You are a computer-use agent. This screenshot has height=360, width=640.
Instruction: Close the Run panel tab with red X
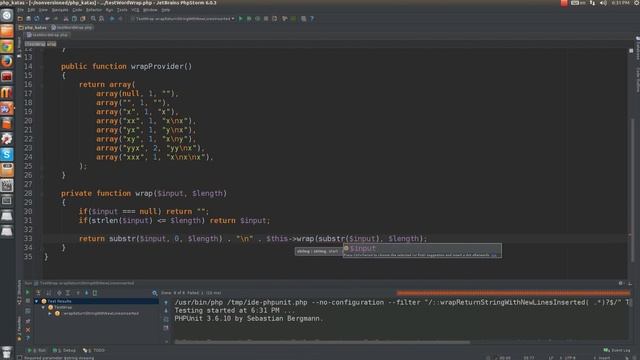(28, 330)
